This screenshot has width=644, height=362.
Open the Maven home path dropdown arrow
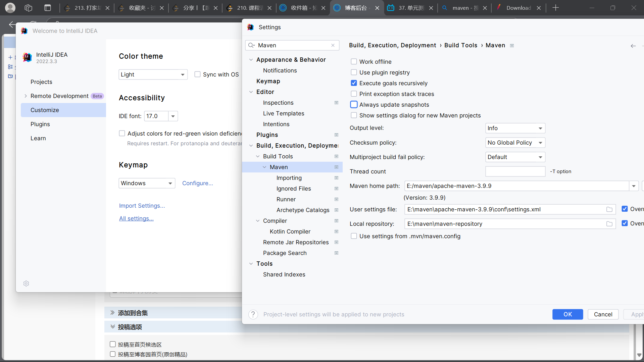point(634,186)
